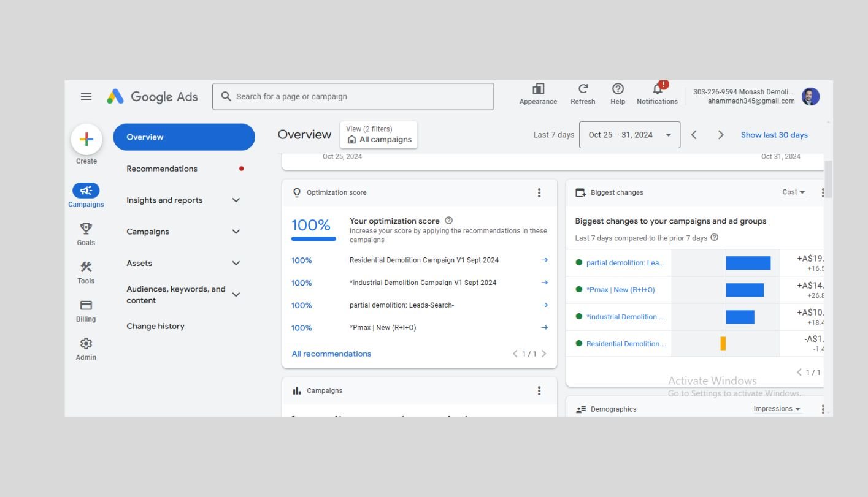The image size is (868, 497).
Task: Click the vertical page scrollbar
Action: (x=828, y=179)
